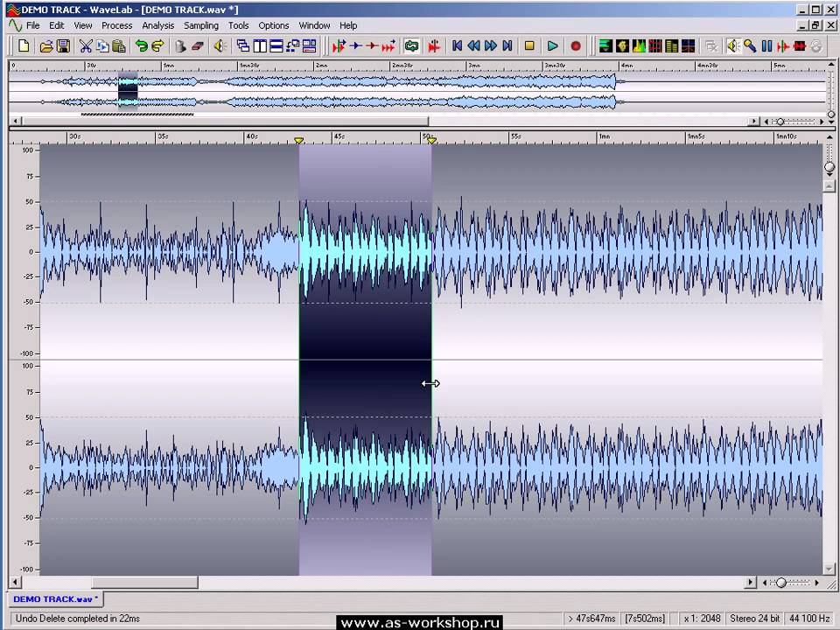Create a new file with the blank page icon
The height and width of the screenshot is (630, 840).
point(24,46)
